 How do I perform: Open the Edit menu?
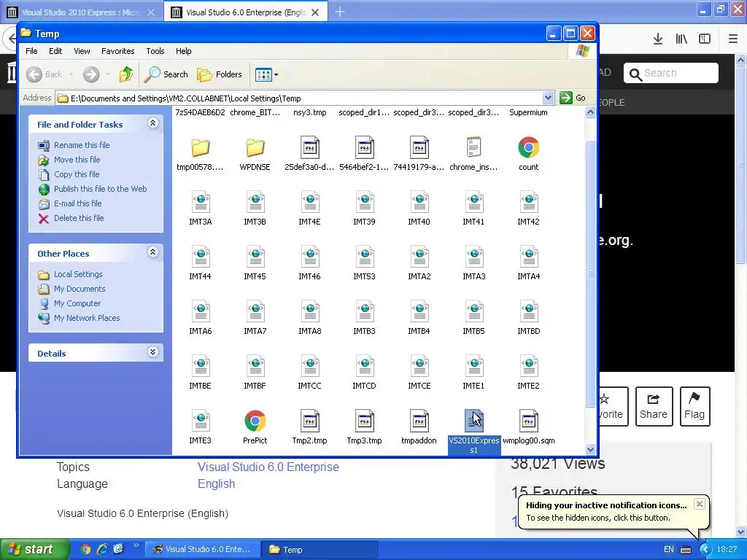[55, 51]
